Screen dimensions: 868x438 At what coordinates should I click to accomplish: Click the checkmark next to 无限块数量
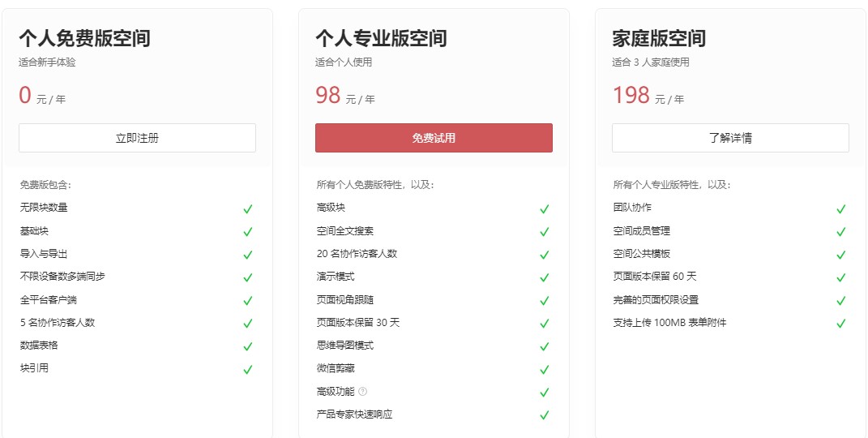point(247,208)
